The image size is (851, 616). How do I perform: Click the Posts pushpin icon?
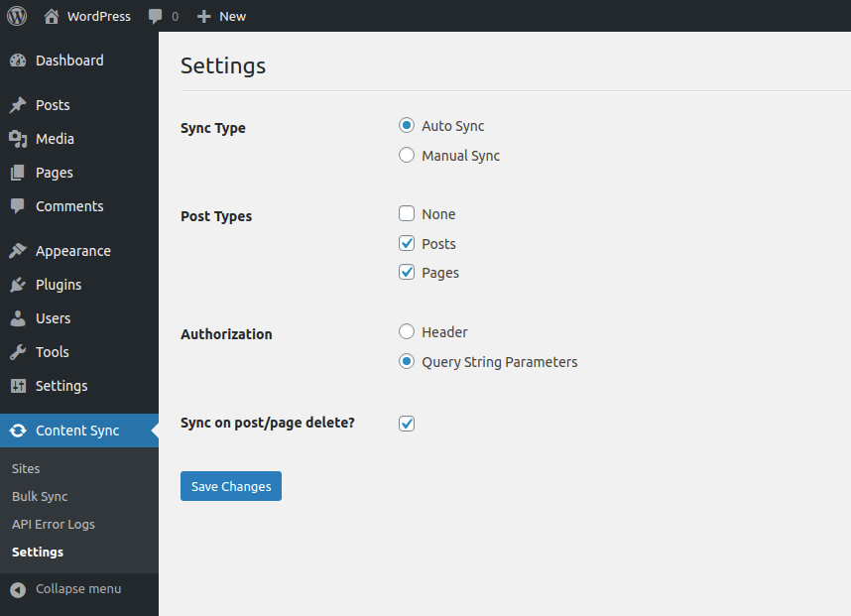click(18, 105)
